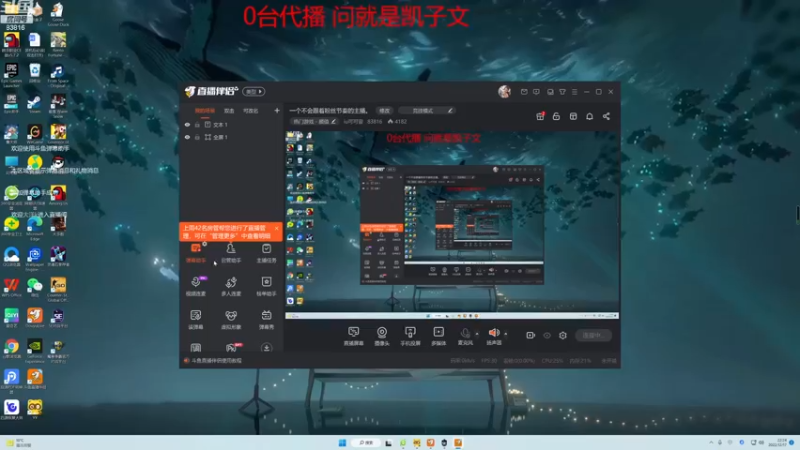Viewport: 800px width, 450px height.
Task: Open the 多人连麦 multi-person co-stream tool
Action: (231, 286)
